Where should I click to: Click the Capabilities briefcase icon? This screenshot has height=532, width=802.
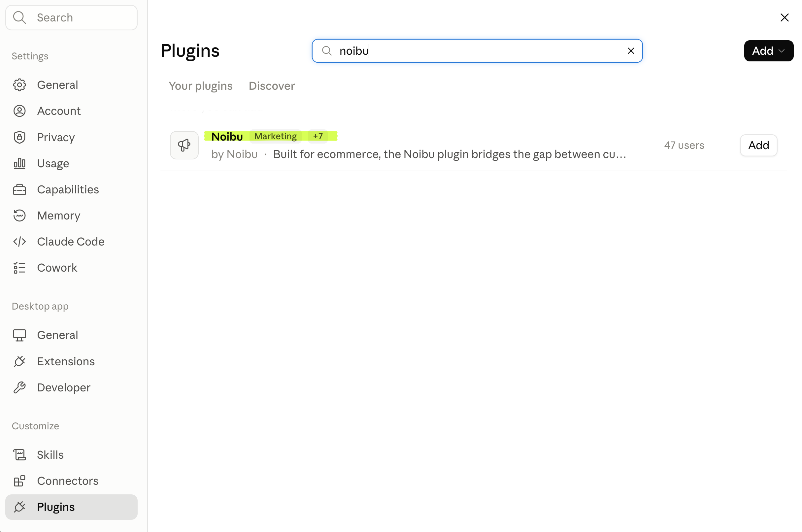pos(20,189)
